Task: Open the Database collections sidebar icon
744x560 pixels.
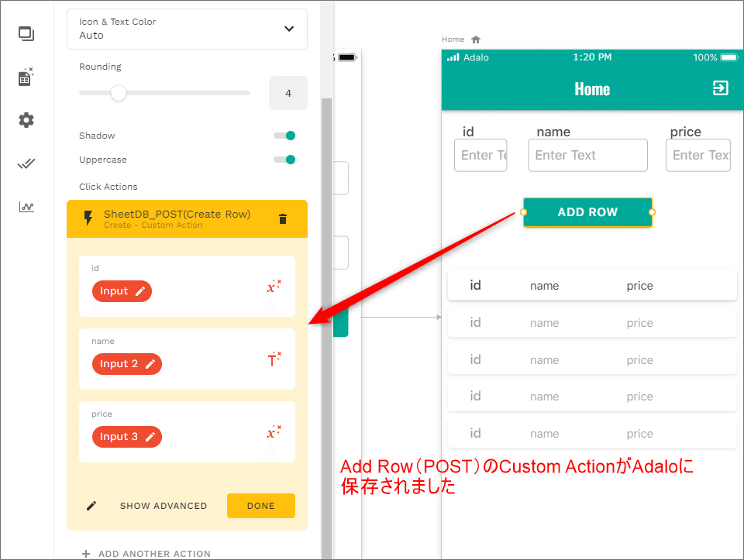Action: [x=26, y=77]
